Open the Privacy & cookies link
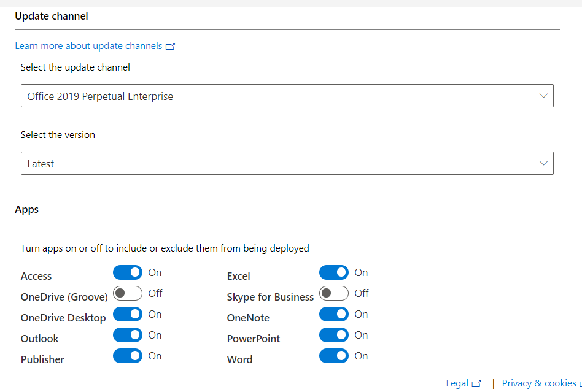 [539, 383]
